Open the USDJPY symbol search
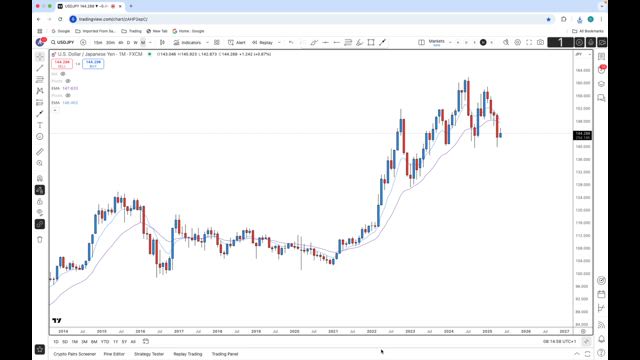This screenshot has height=360, width=640. (63, 42)
